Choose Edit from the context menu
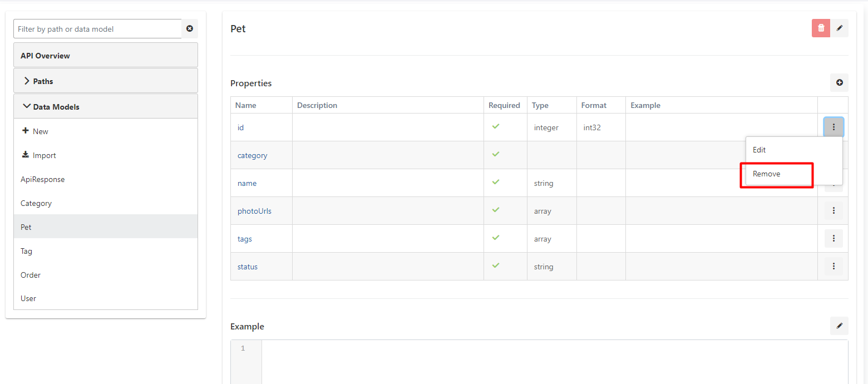Image resolution: width=868 pixels, height=384 pixels. pos(759,150)
